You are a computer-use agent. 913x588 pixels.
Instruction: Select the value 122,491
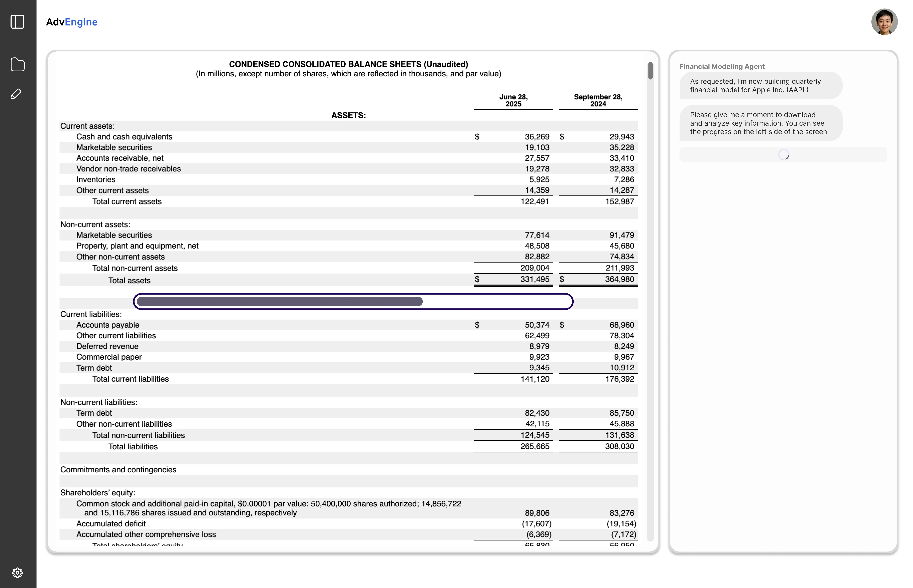click(x=535, y=202)
